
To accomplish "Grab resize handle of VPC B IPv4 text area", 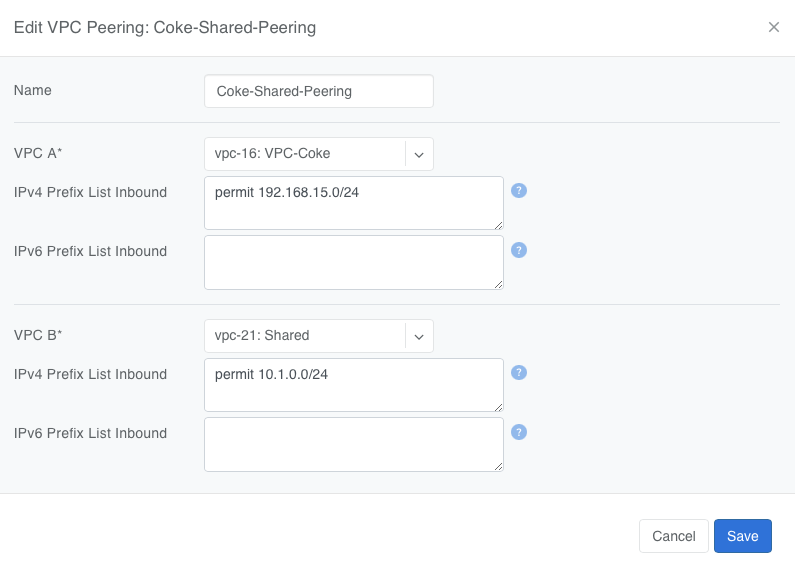I will tap(498, 407).
